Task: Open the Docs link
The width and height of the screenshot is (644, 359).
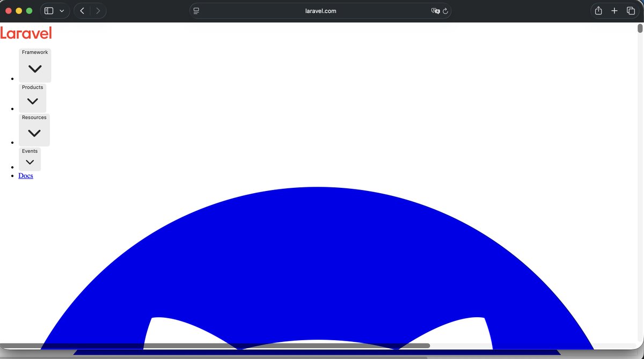Action: click(26, 175)
